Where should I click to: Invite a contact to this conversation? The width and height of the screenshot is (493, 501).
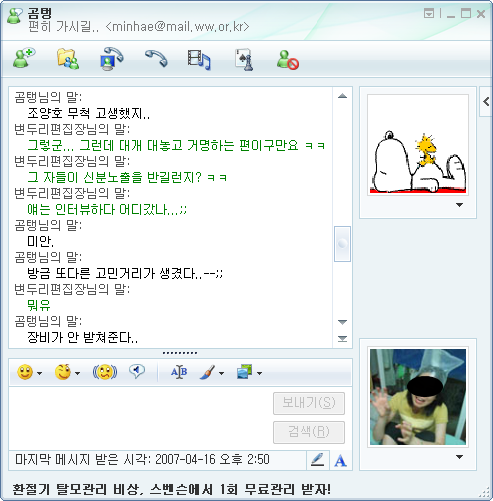pos(24,58)
